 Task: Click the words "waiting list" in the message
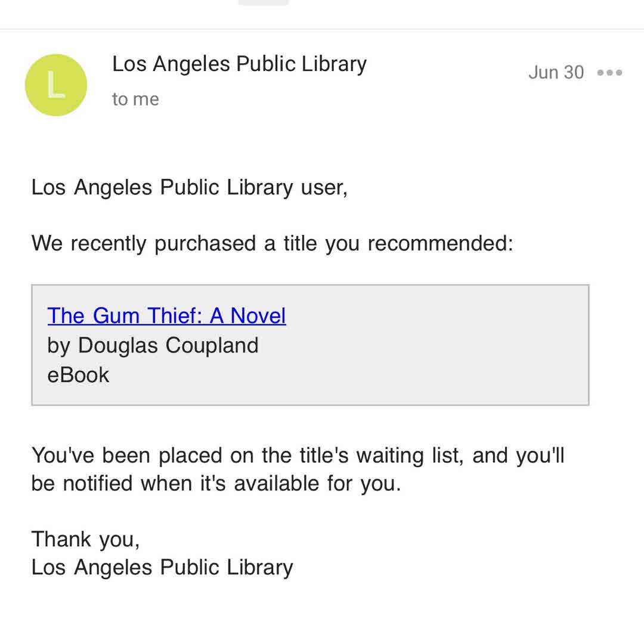pyautogui.click(x=408, y=456)
